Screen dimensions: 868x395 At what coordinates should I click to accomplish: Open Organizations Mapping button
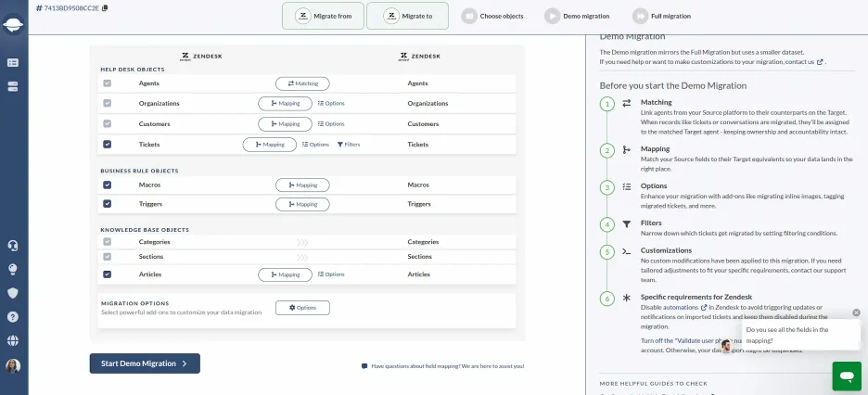pyautogui.click(x=285, y=104)
